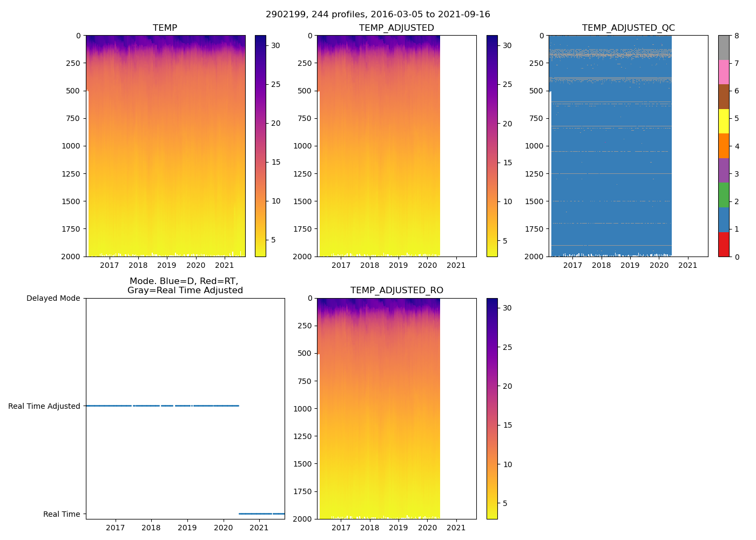Click the TEMP_ADJUSTED_QC panel title

click(628, 28)
